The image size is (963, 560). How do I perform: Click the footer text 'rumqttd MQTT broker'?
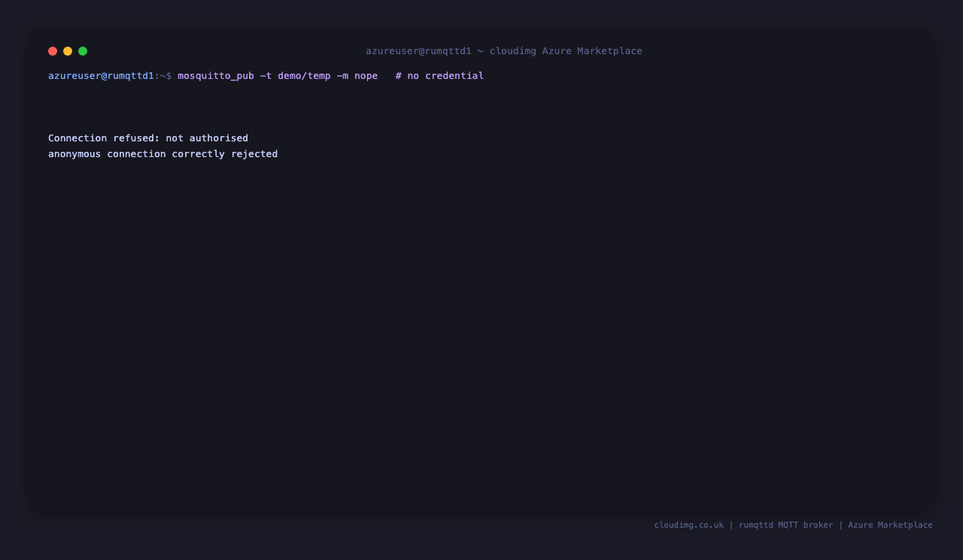coord(786,525)
